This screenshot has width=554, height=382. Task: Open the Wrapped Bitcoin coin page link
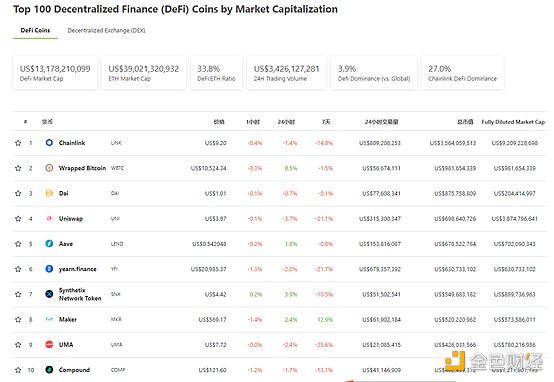pyautogui.click(x=82, y=168)
